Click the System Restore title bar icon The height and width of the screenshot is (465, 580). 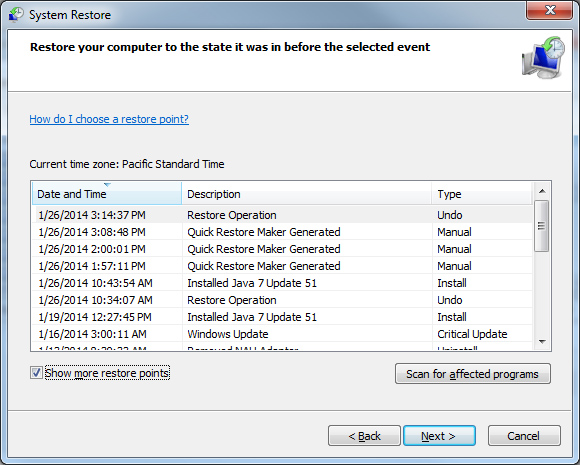tap(16, 14)
